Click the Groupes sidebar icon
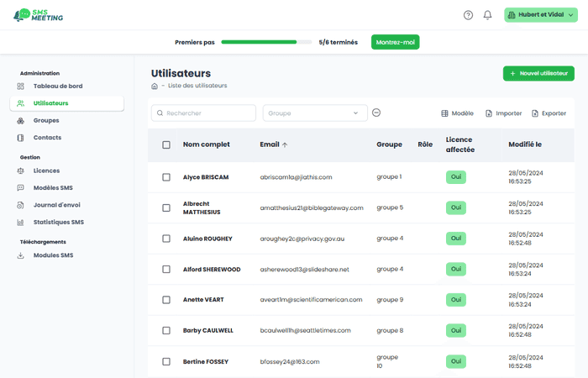 click(21, 121)
